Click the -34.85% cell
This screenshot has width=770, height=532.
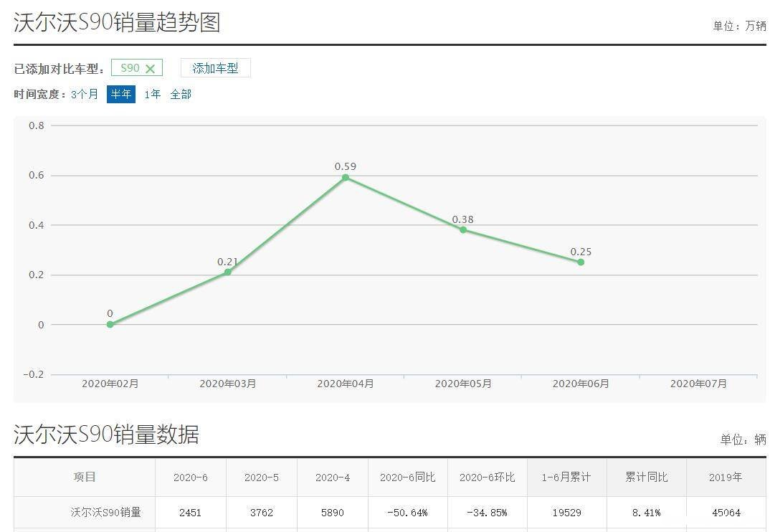click(487, 513)
